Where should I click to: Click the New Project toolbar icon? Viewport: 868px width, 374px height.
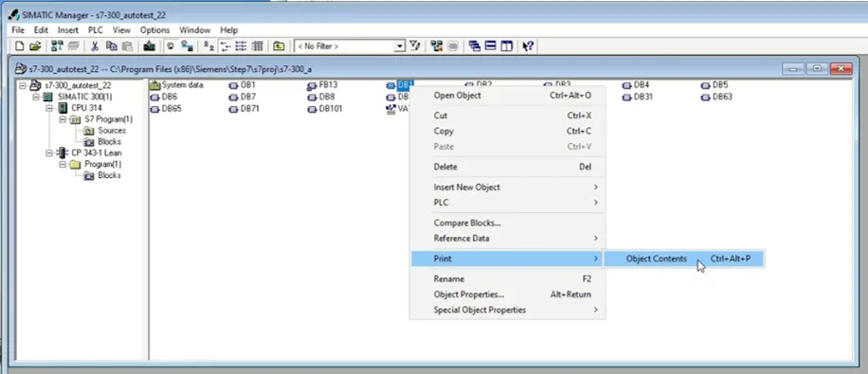pos(19,45)
